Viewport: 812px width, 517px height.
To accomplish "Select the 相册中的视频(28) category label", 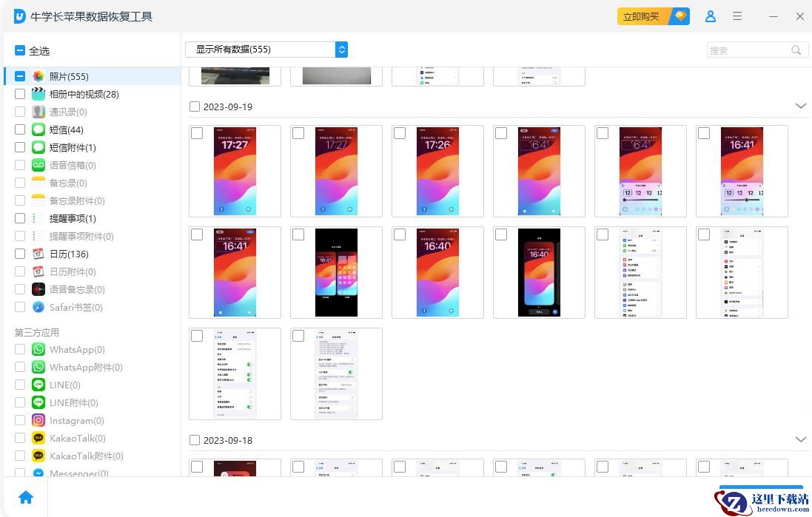I will click(x=84, y=94).
